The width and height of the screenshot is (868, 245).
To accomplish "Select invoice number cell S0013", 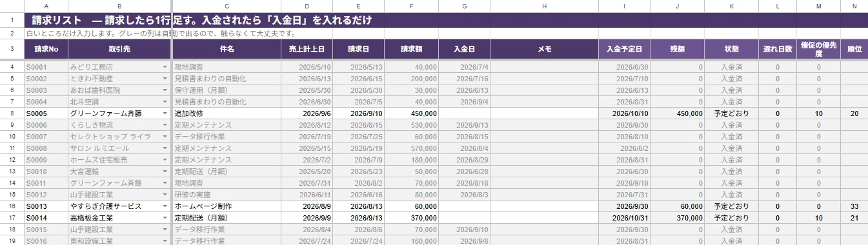I will [x=46, y=206].
